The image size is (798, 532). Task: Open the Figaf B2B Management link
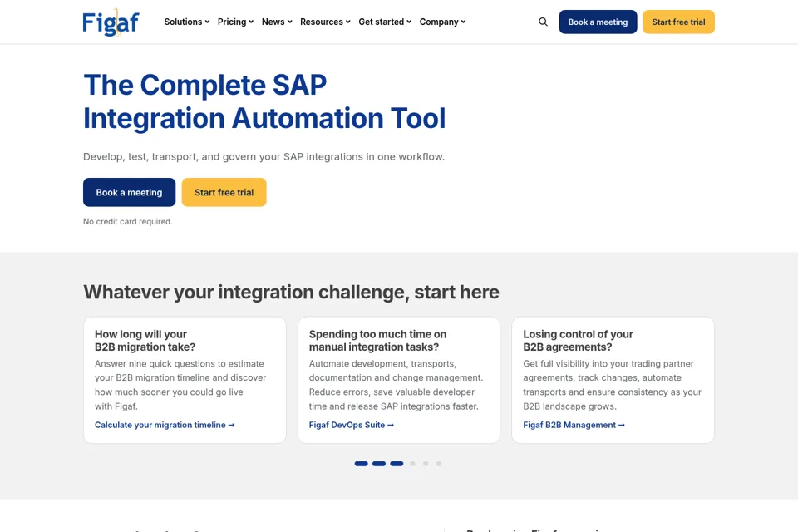574,425
